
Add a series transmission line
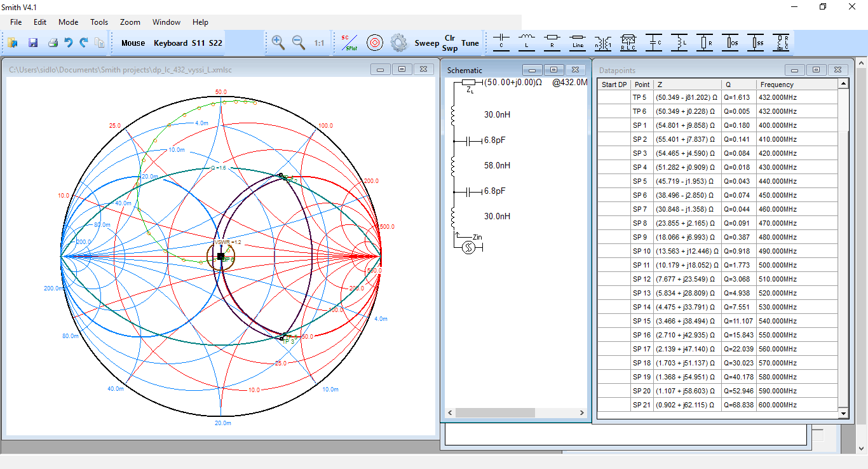pos(578,43)
